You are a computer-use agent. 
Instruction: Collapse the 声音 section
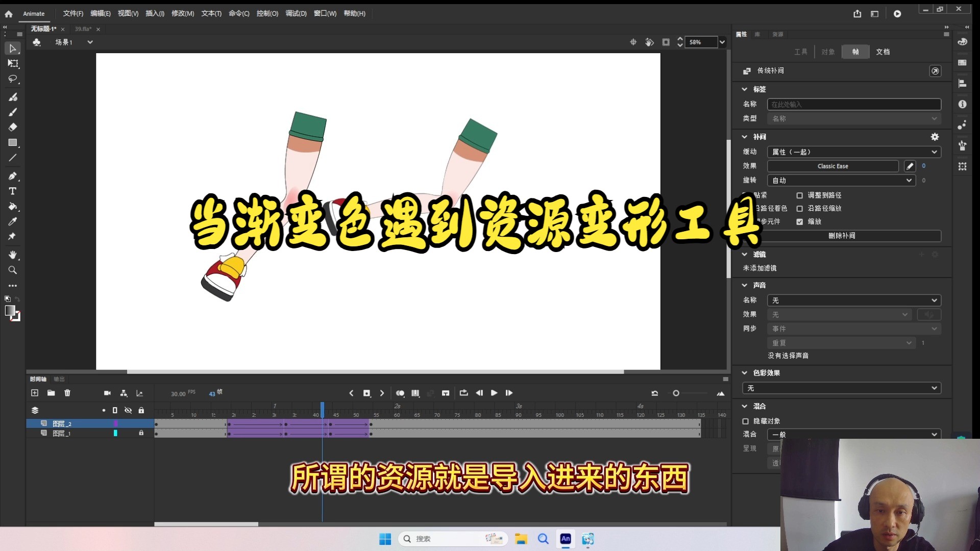[x=745, y=285]
